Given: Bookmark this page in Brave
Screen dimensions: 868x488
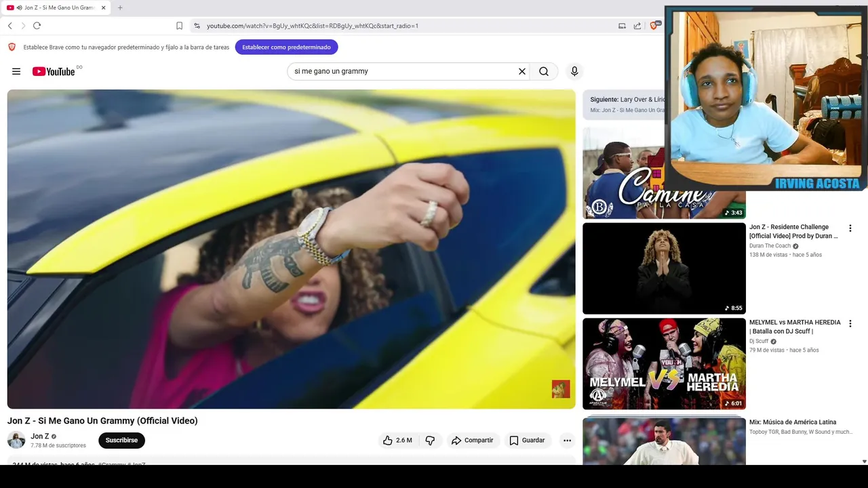Looking at the screenshot, I should 179,26.
